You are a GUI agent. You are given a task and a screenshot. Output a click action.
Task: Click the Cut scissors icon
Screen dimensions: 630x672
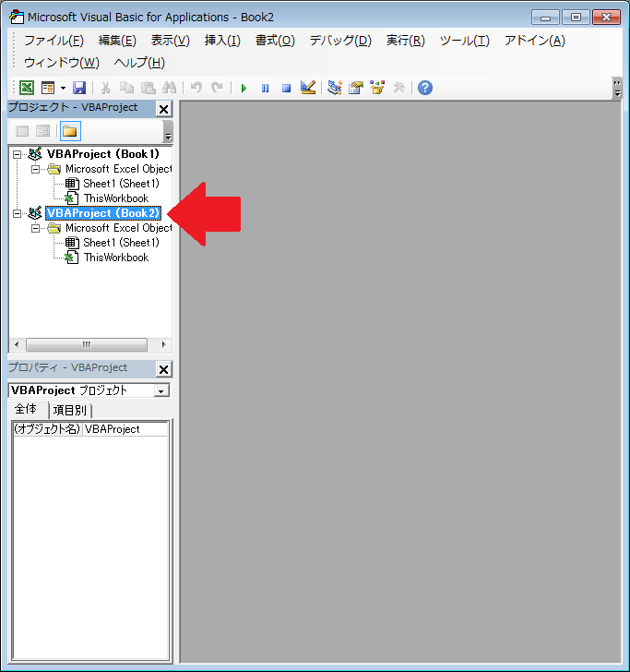pyautogui.click(x=105, y=88)
